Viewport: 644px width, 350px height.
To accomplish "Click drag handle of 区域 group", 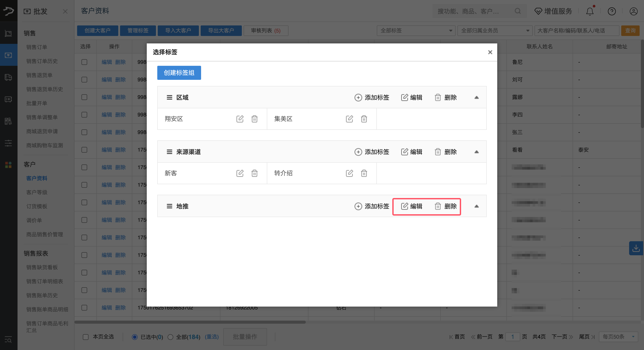I will pyautogui.click(x=169, y=97).
